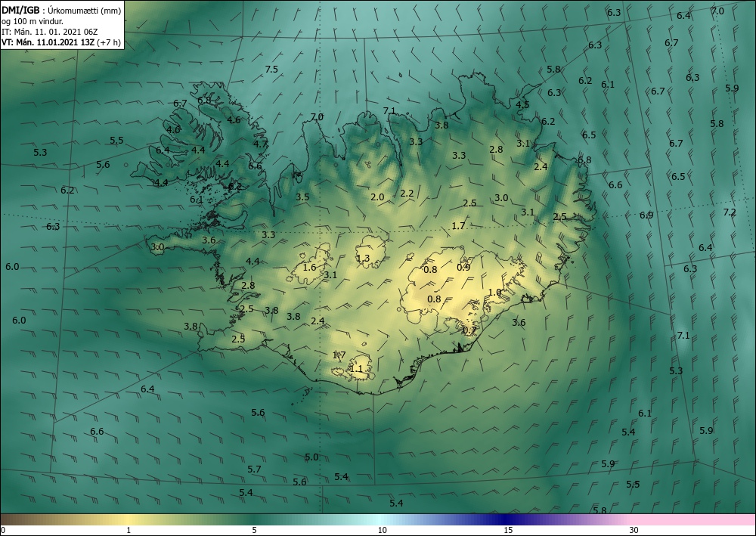Screen dimensions: 756x536
Task: Click the 'og 100 m vindur.' legend line
Action: click(33, 20)
